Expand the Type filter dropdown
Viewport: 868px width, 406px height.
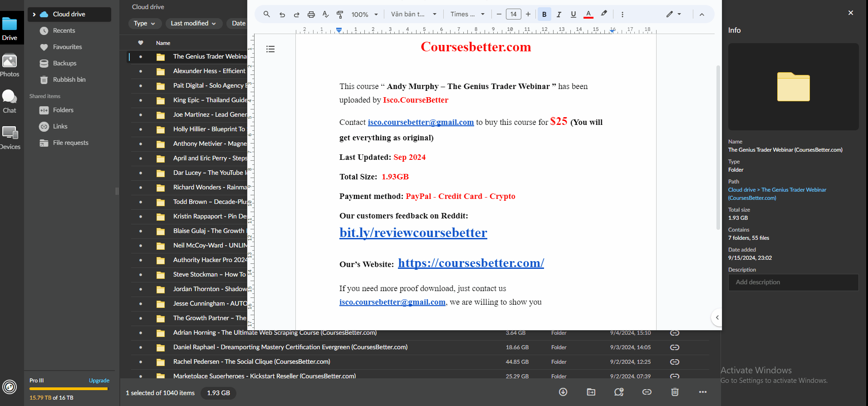[x=144, y=24]
